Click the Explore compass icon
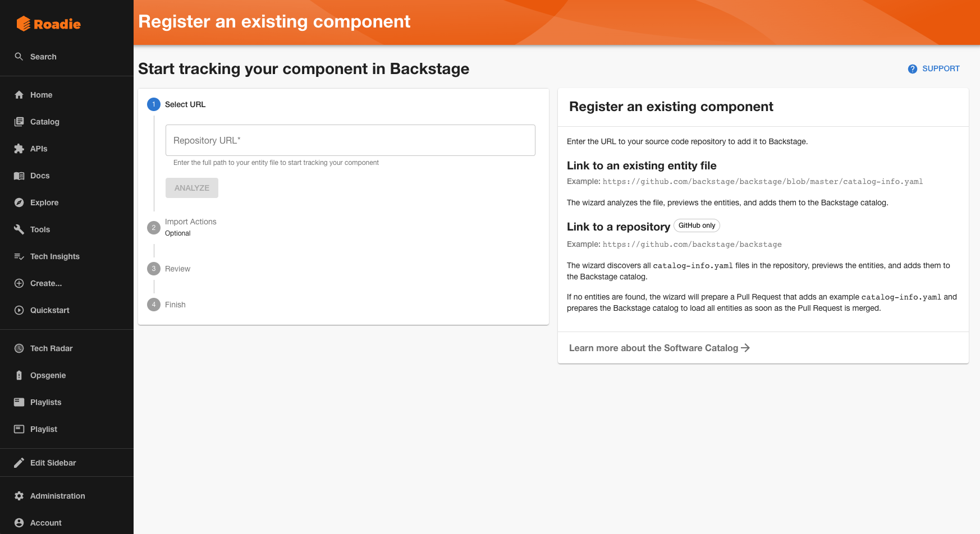 (19, 202)
